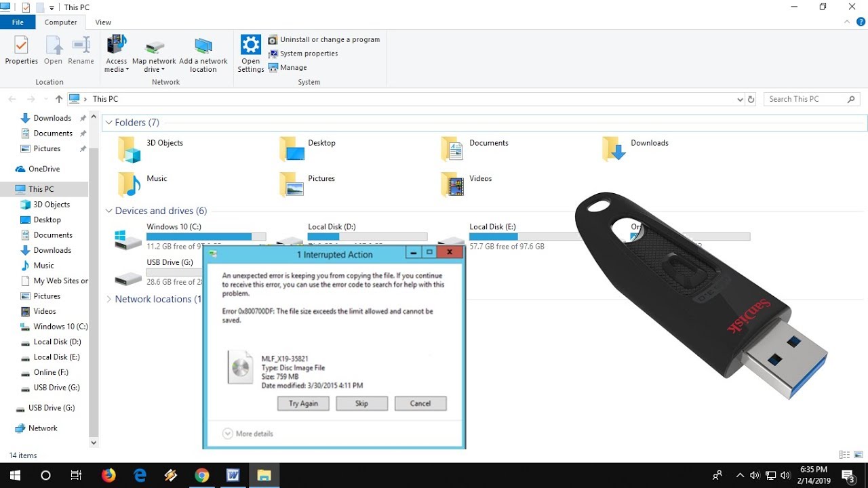Click Skip in the error dialog
This screenshot has width=868, height=488.
pyautogui.click(x=362, y=403)
